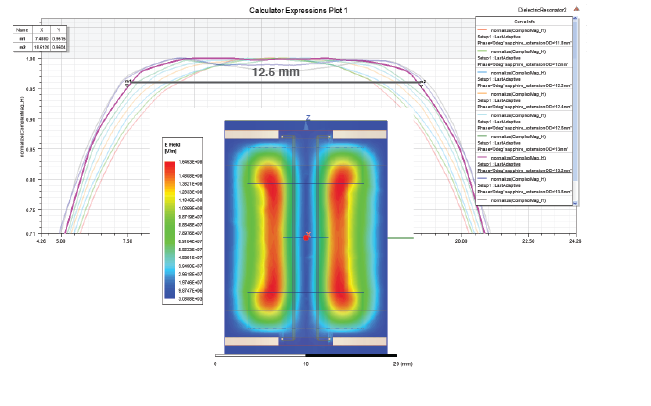Select the legend entry ending in OD=11.8mm
The height and width of the screenshot is (406, 651).
pyautogui.click(x=524, y=36)
